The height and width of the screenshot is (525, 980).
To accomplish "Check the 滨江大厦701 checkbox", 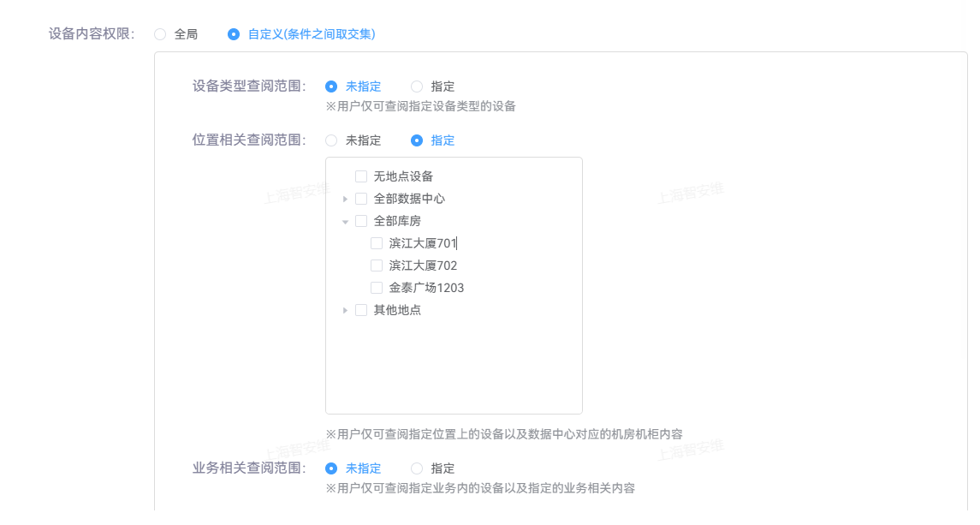I will tap(377, 243).
